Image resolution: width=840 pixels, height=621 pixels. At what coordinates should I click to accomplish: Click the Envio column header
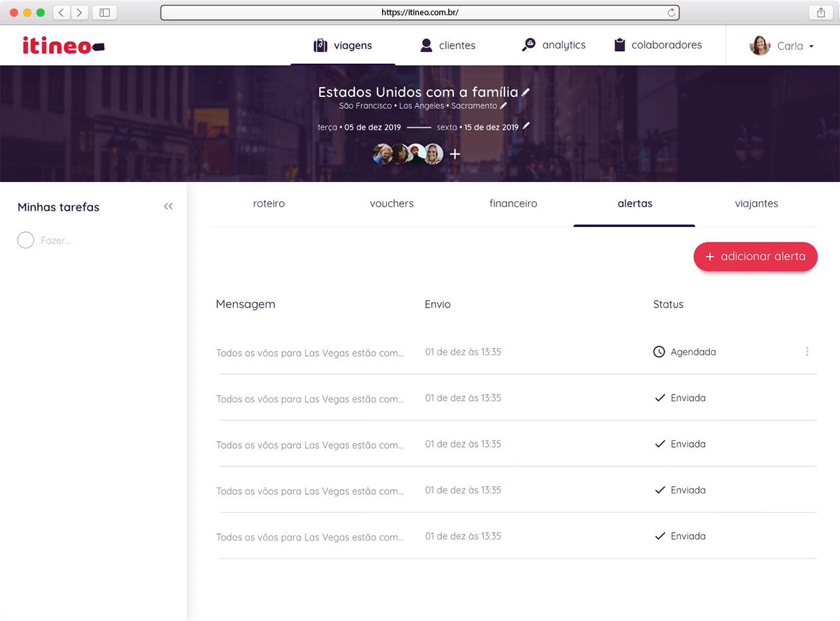(x=438, y=304)
